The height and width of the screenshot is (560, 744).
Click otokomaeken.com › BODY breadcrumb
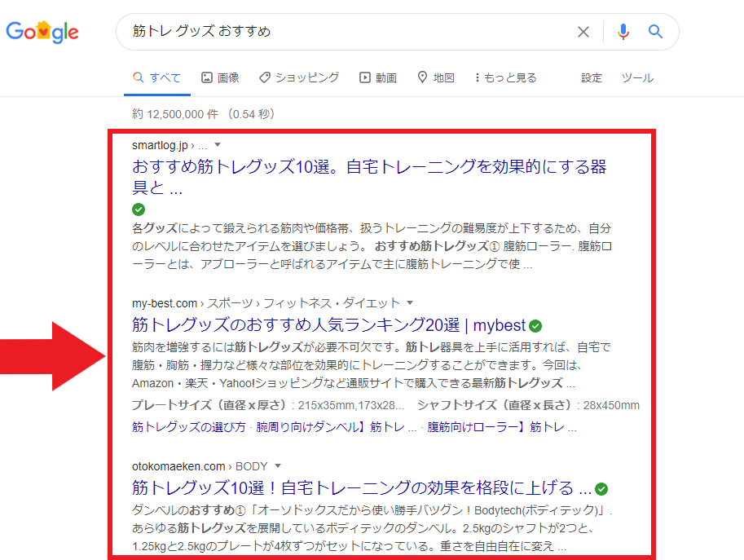[x=200, y=466]
